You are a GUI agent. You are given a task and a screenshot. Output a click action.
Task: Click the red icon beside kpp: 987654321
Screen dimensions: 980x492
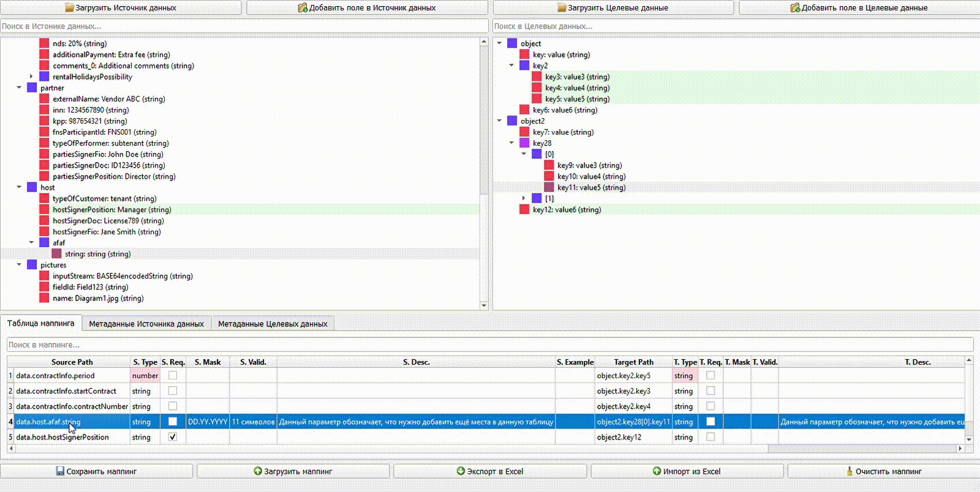tap(44, 121)
